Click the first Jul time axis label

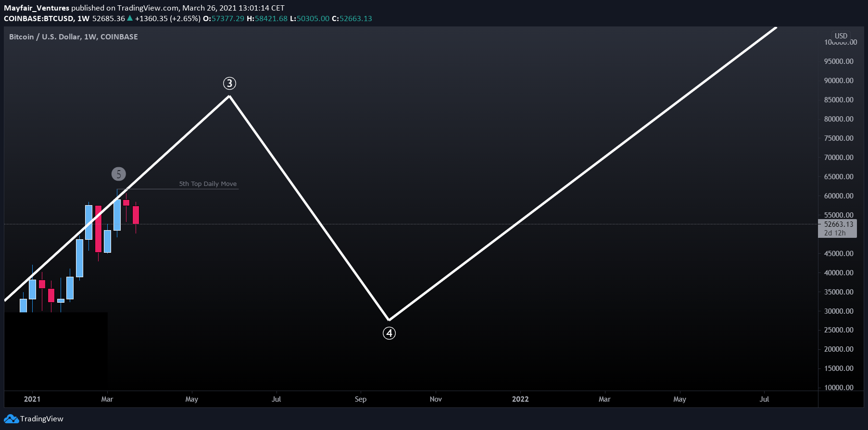click(277, 399)
